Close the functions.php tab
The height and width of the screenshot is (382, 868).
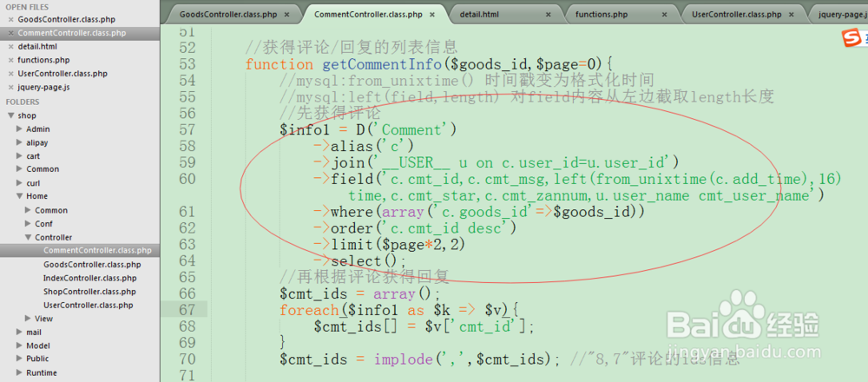[664, 15]
